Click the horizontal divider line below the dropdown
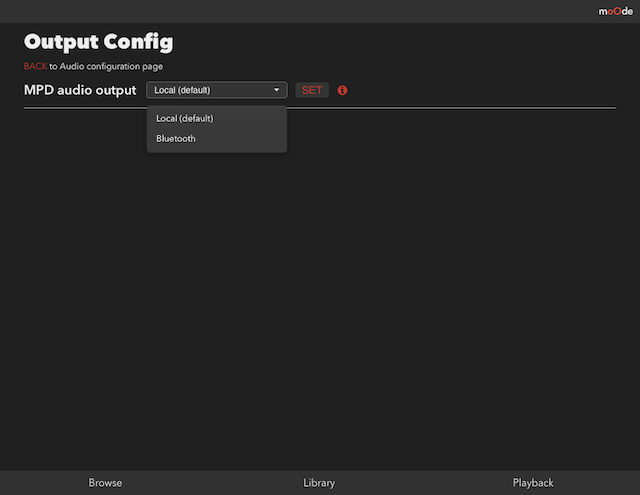The height and width of the screenshot is (495, 640). (x=449, y=108)
